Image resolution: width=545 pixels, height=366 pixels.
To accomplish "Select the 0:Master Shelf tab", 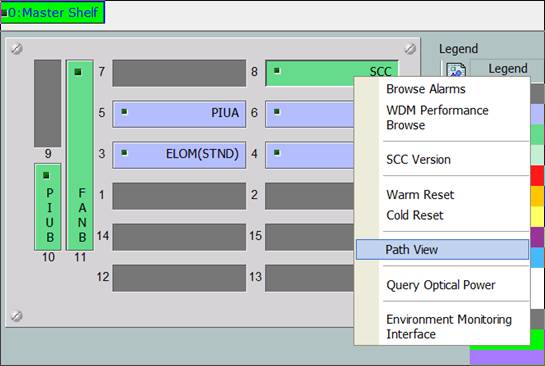I will [52, 13].
